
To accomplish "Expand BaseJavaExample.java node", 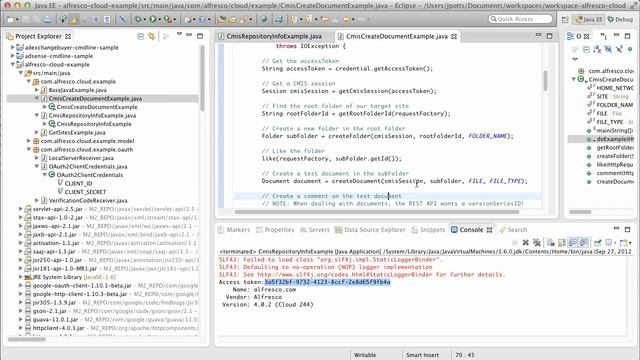I will 37,90.
